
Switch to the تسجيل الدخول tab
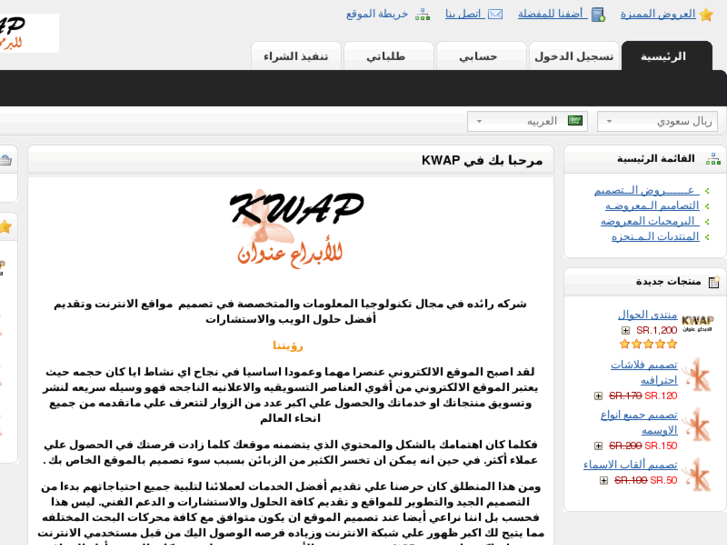[574, 56]
